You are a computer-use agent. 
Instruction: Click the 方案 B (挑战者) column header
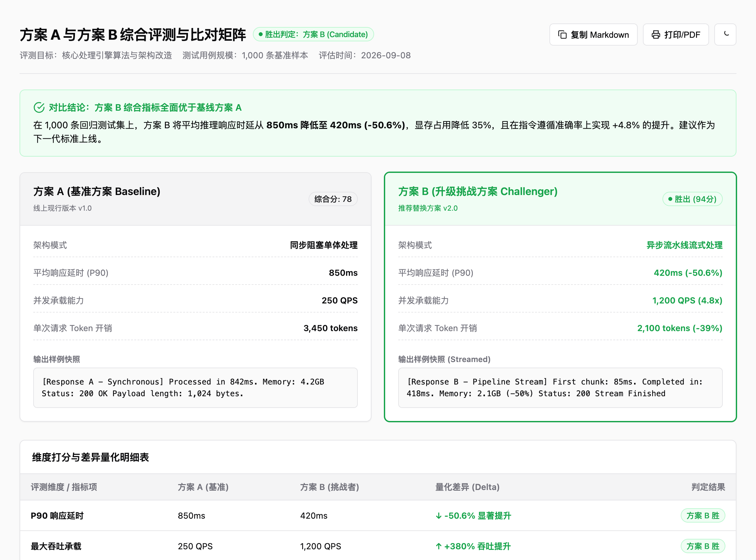(x=329, y=487)
